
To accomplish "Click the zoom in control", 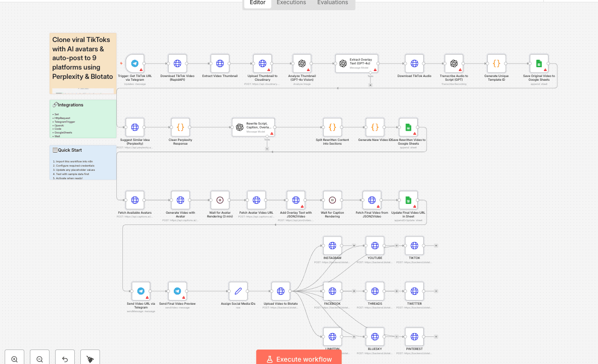I will pos(14,357).
